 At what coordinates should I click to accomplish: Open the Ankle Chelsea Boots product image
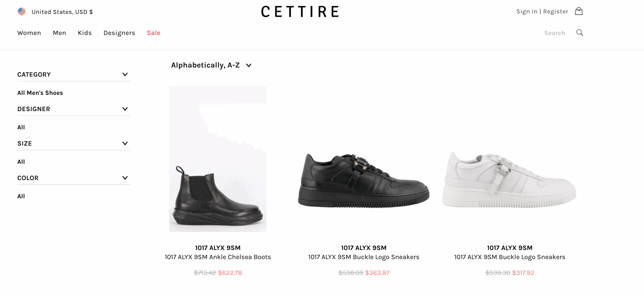point(218,159)
